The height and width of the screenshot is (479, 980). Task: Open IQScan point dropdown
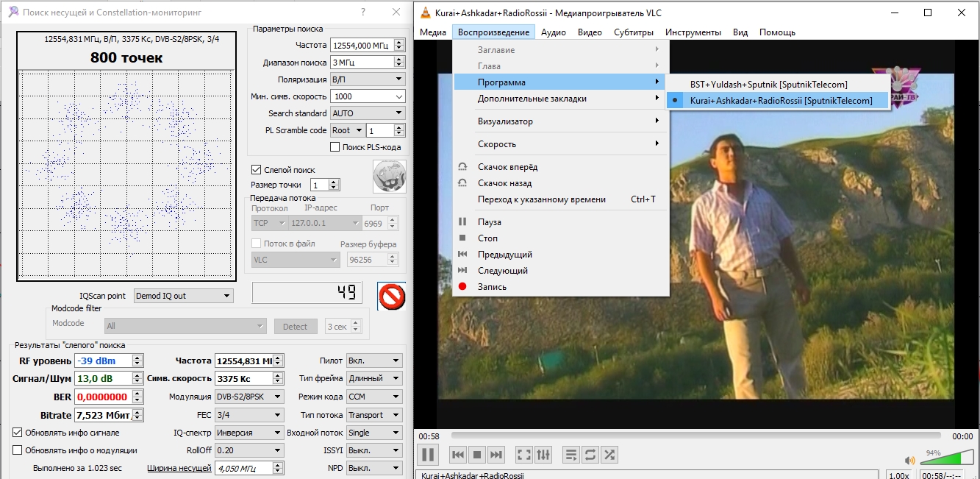tap(183, 296)
